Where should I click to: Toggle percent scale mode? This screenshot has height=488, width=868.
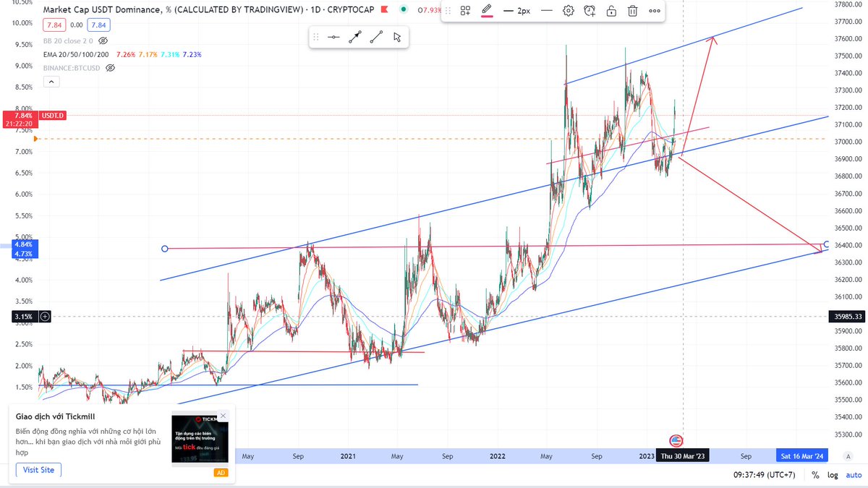pyautogui.click(x=816, y=475)
